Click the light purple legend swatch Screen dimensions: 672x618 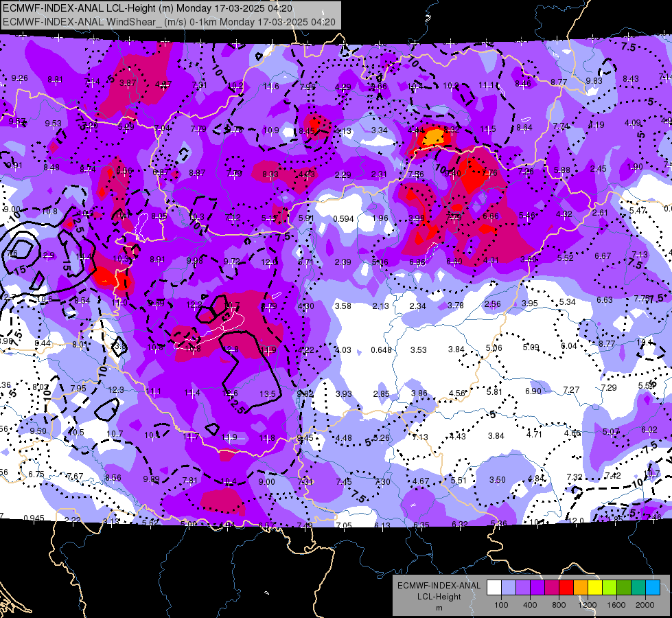click(x=523, y=588)
